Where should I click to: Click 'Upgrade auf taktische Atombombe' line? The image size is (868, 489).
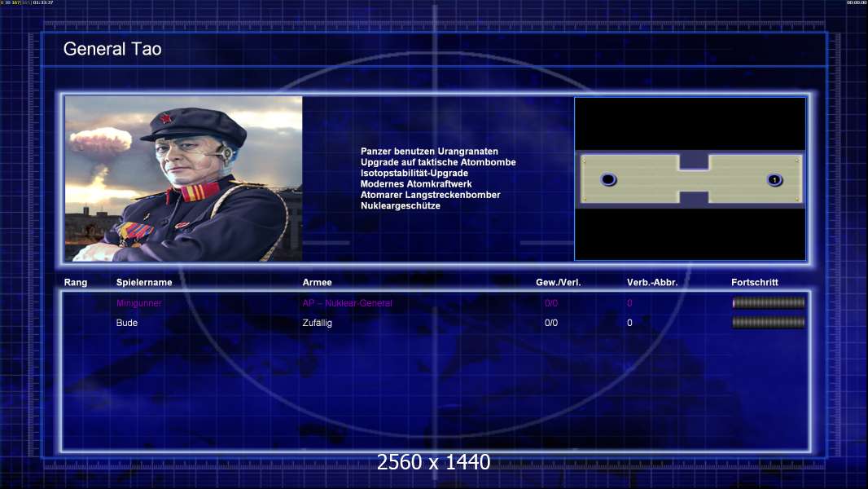click(x=438, y=162)
